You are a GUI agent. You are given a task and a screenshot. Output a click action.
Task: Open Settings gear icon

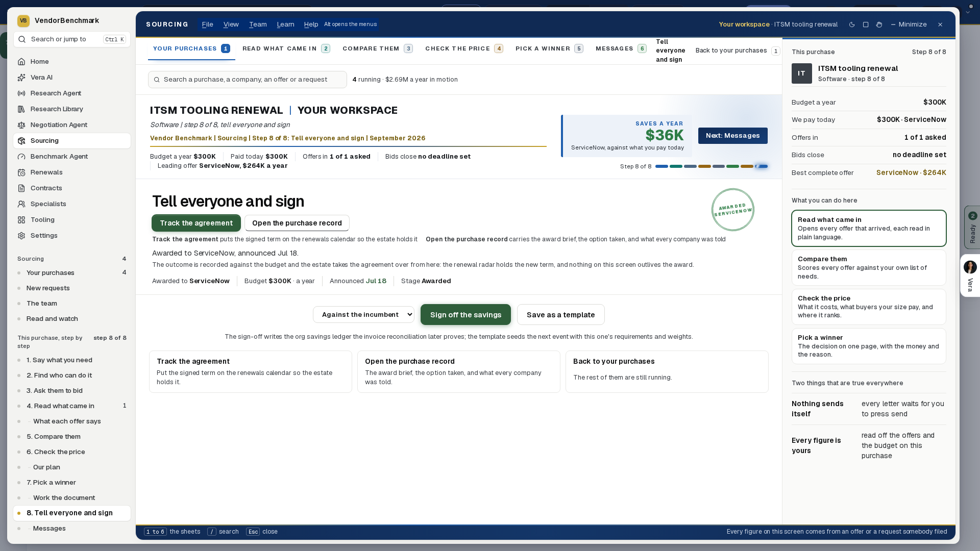pyautogui.click(x=21, y=236)
